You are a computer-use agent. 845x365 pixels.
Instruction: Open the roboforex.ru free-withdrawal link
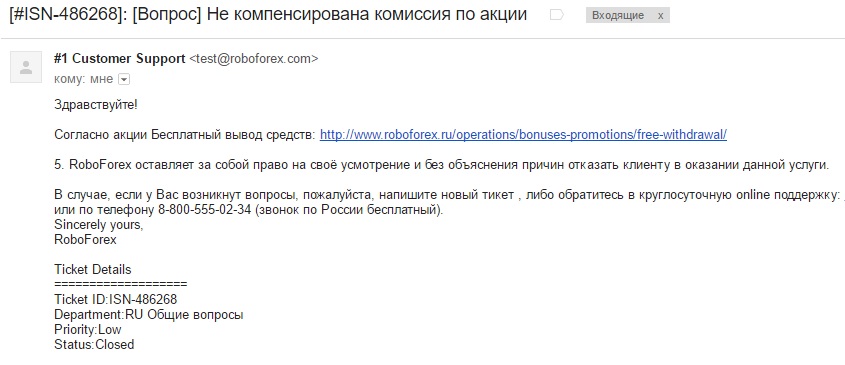tap(523, 135)
